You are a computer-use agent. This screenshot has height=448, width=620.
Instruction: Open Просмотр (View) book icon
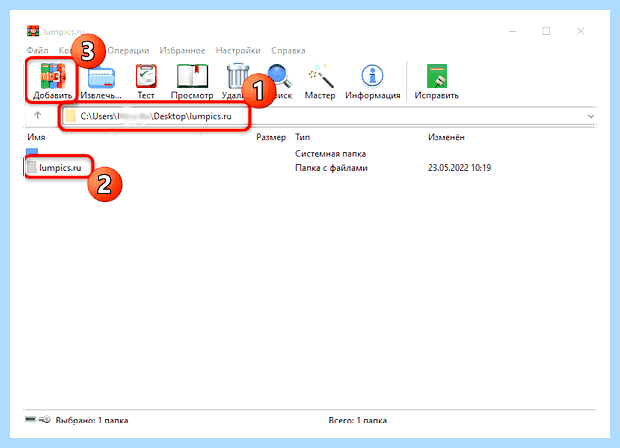(192, 76)
